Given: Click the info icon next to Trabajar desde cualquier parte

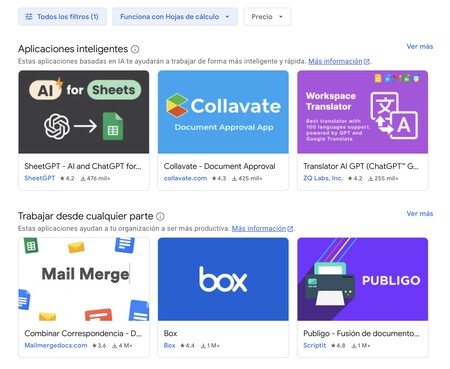Looking at the screenshot, I should pos(160,216).
